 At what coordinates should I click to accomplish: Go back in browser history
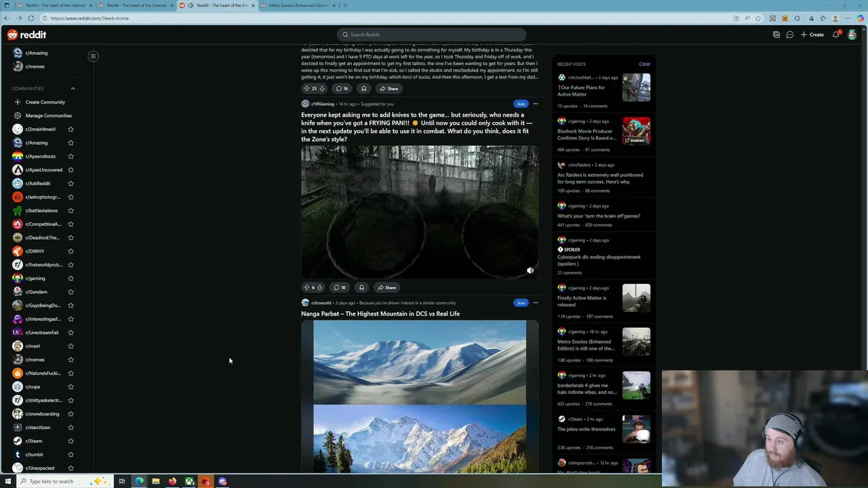coord(7,18)
